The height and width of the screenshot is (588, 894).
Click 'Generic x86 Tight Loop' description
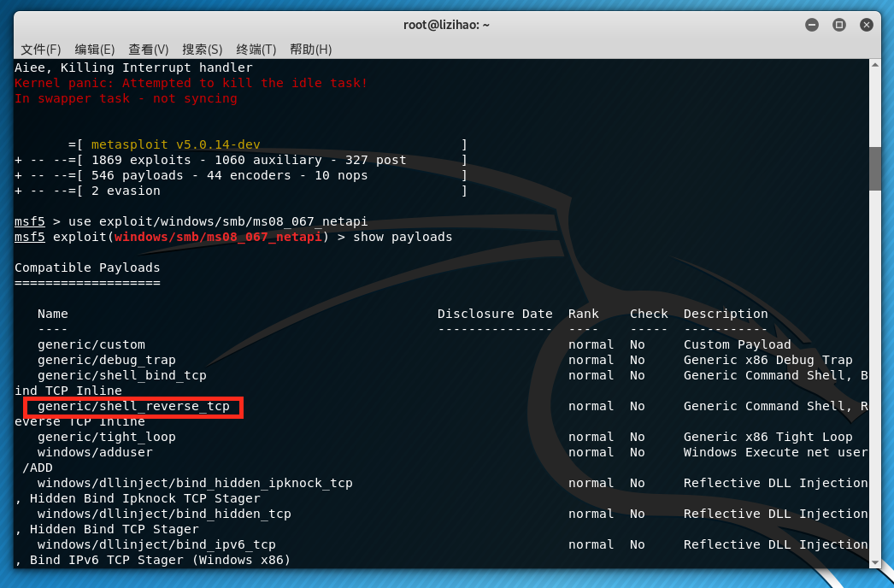(768, 437)
